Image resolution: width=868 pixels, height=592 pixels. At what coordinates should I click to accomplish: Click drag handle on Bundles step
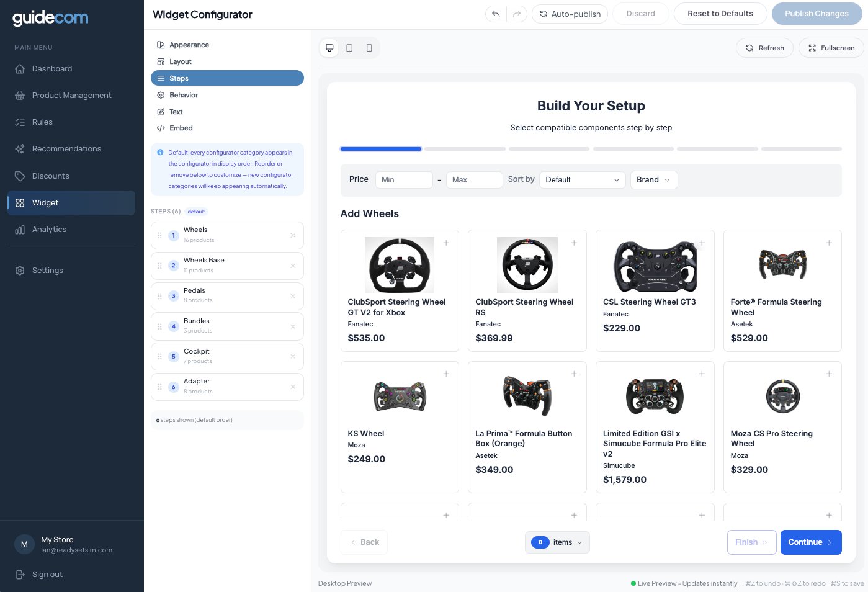(x=159, y=326)
